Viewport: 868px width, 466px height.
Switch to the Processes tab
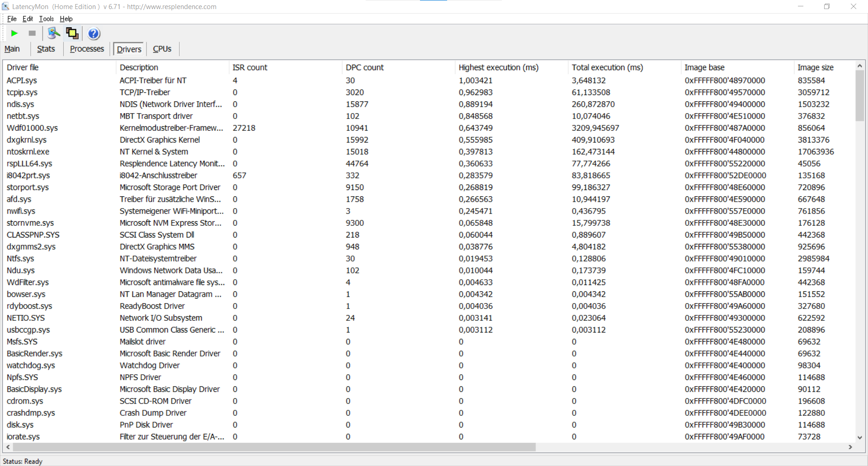(x=87, y=49)
